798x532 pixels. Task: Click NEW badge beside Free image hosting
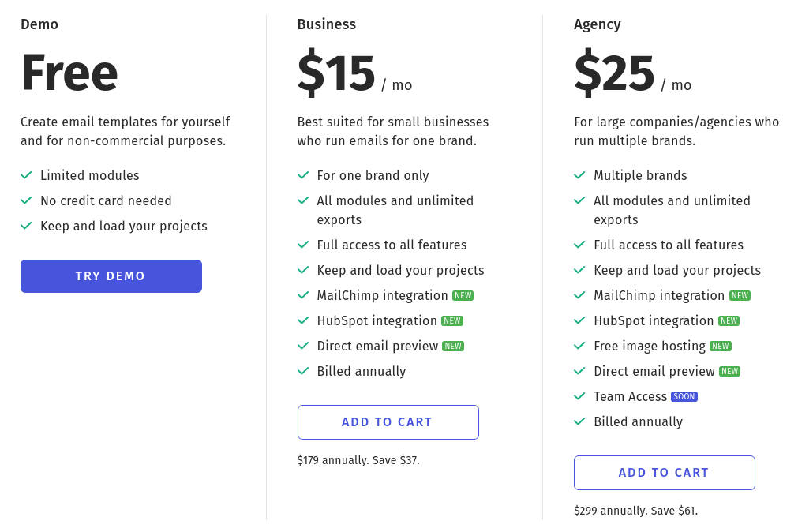(x=721, y=347)
